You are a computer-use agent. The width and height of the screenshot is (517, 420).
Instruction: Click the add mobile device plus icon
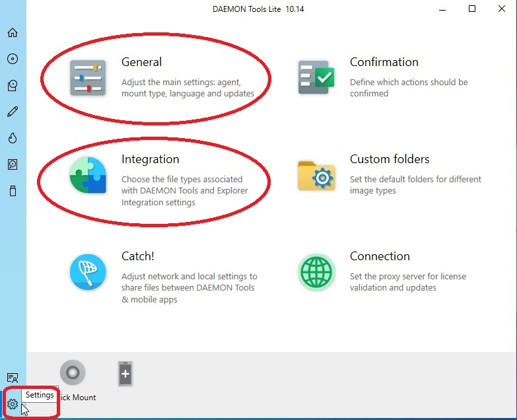tap(125, 374)
